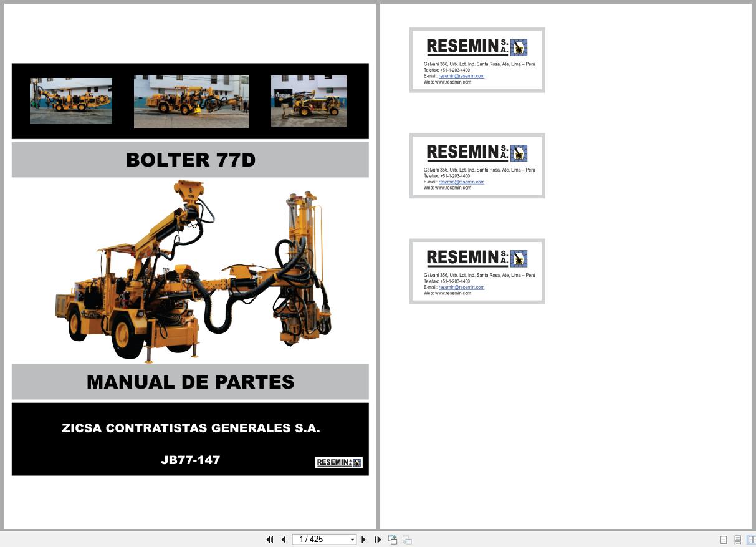This screenshot has width=756, height=547.
Task: Click the large bolter machine illustration
Action: tap(193, 271)
